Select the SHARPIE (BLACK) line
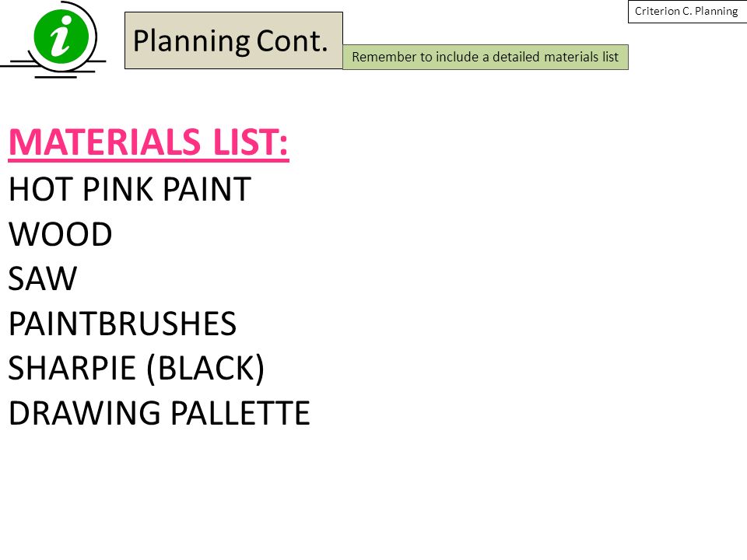Image resolution: width=747 pixels, height=560 pixels. pyautogui.click(x=137, y=369)
